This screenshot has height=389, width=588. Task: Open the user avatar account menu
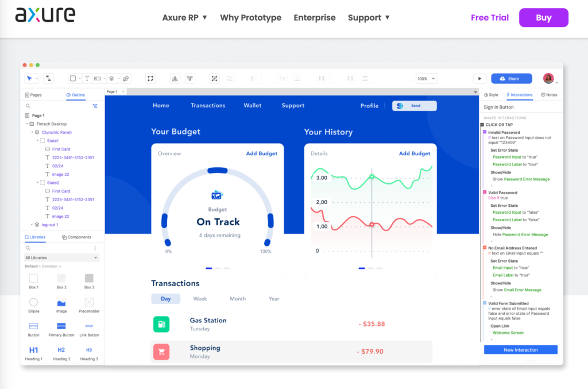[x=548, y=78]
